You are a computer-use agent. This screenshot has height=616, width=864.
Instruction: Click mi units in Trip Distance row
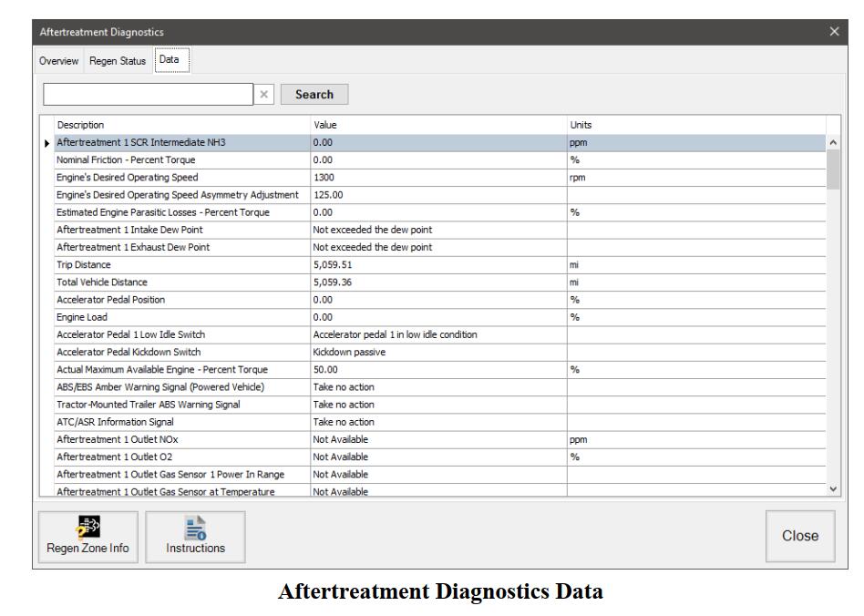pyautogui.click(x=696, y=265)
